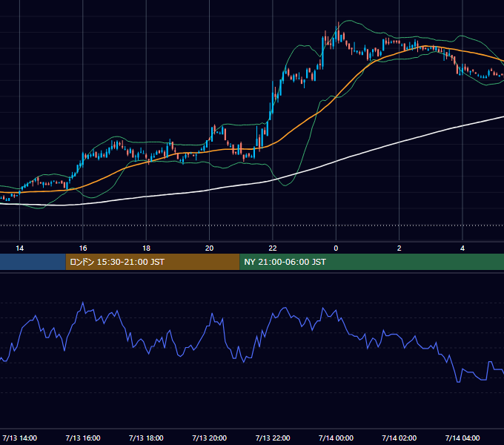Click hour label 16 on price chart axis

(x=83, y=248)
